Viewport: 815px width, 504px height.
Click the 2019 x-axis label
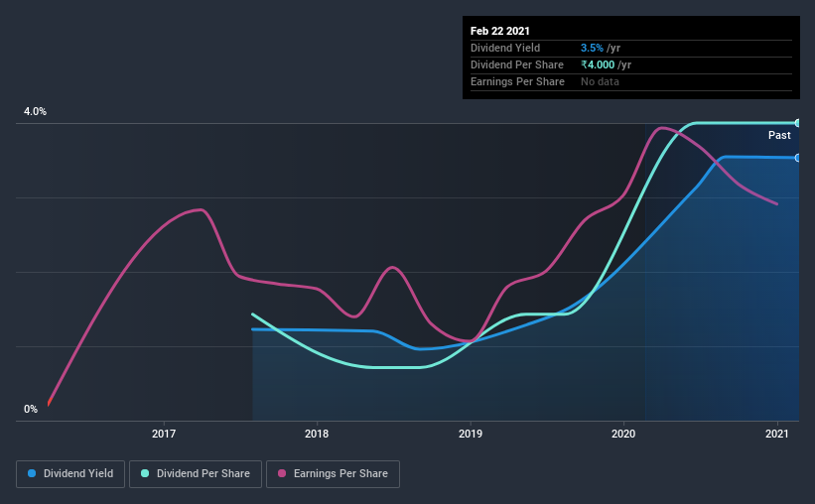[x=471, y=434]
